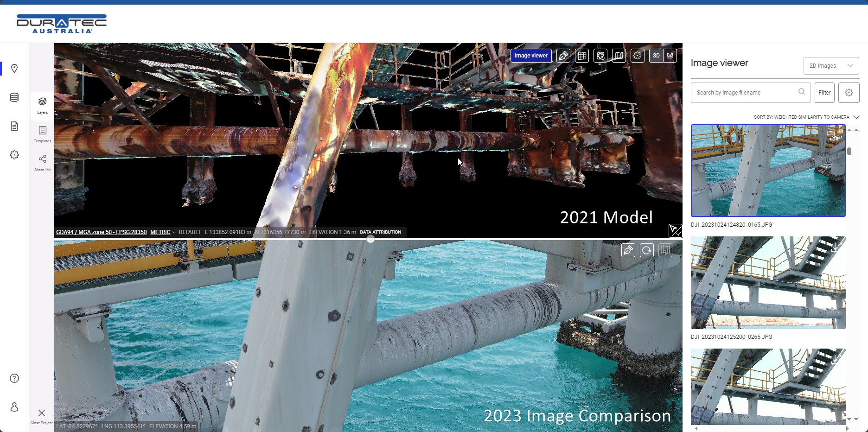Image resolution: width=868 pixels, height=432 pixels.
Task: Expand the METRIC units dropdown
Action: [x=163, y=232]
